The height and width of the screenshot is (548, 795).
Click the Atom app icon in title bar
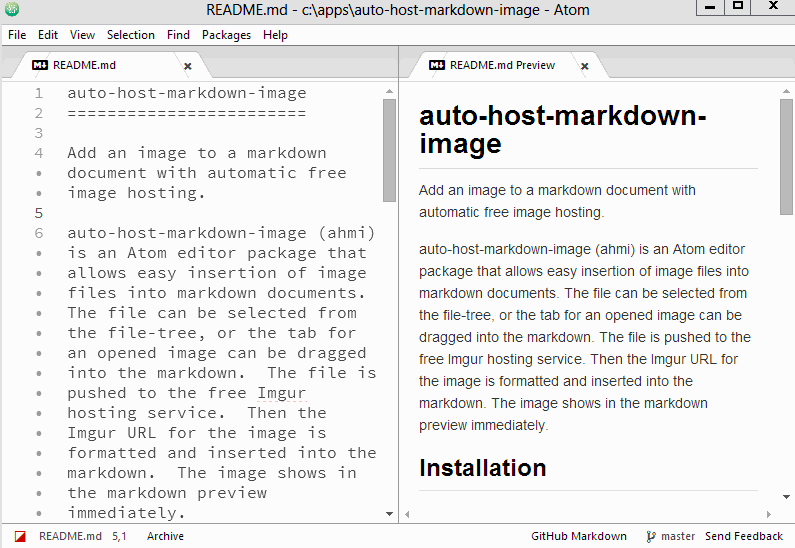click(12, 9)
